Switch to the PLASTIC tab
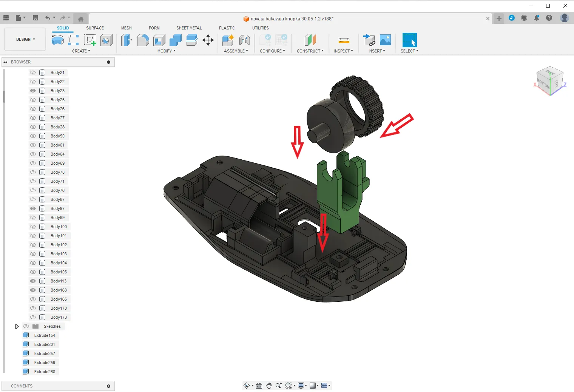Viewport: 574px width, 392px height. point(227,28)
